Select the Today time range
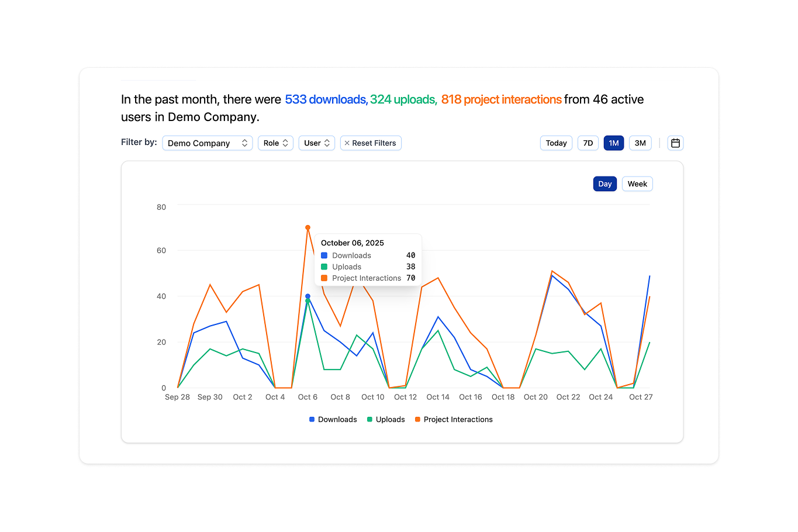 (555, 143)
